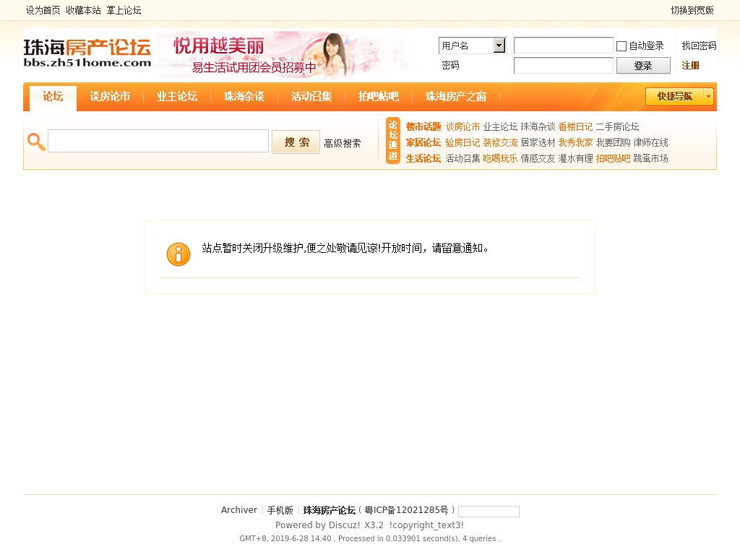Image resolution: width=740 pixels, height=560 pixels.
Task: Open the 手机版 mobile version link
Action: (280, 510)
